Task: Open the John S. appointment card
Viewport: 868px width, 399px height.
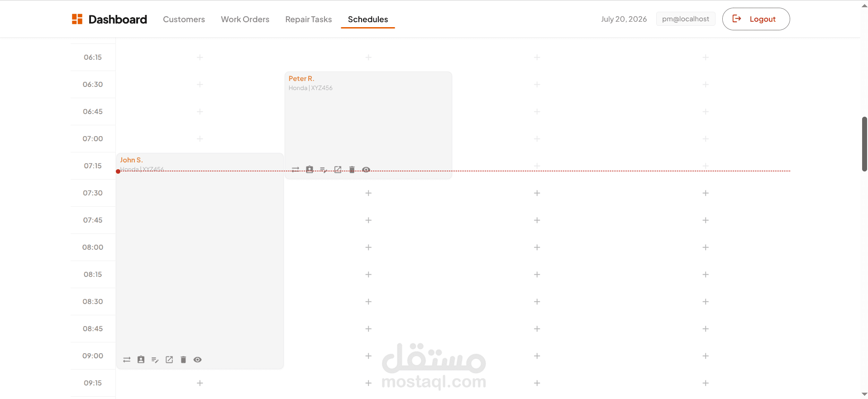Action: [200, 261]
